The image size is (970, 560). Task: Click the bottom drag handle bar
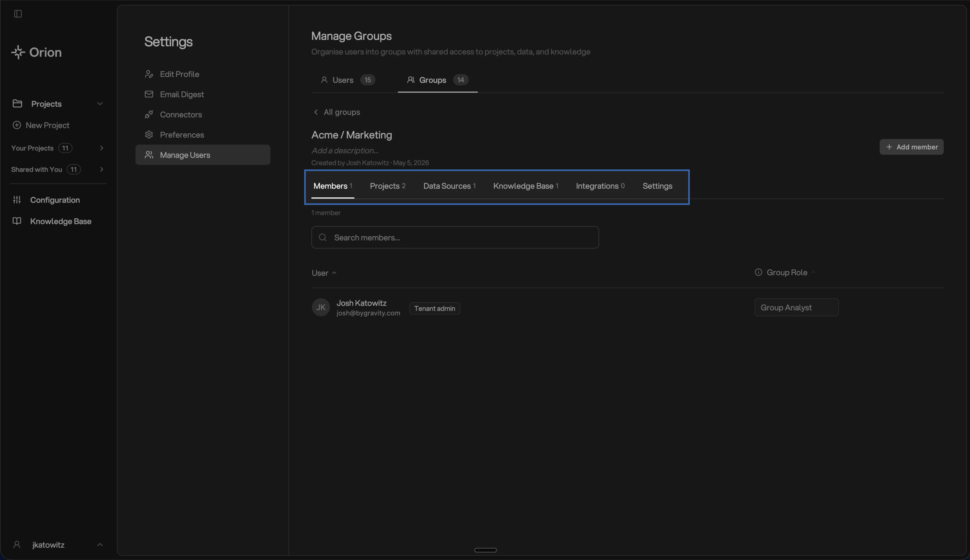coord(485,550)
